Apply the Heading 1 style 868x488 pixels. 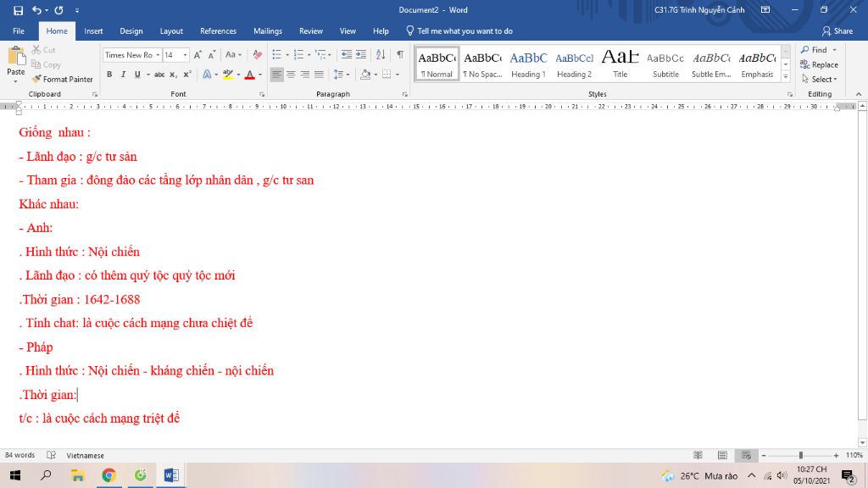click(529, 64)
